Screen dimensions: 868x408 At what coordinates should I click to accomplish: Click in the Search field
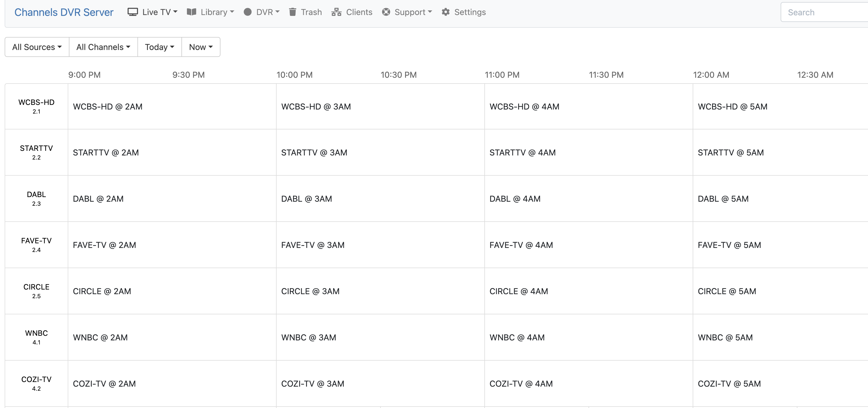[x=822, y=12]
